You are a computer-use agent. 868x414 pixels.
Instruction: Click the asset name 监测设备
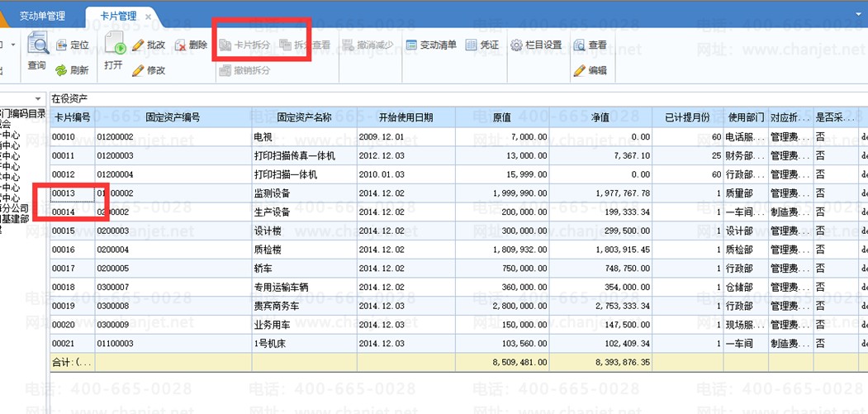click(x=272, y=193)
